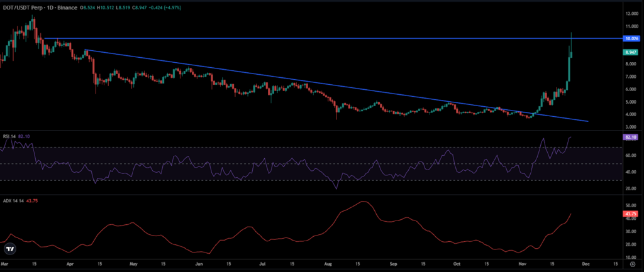This screenshot has height=272, width=644.
Task: Click the Jul label on time axis
Action: point(262,263)
